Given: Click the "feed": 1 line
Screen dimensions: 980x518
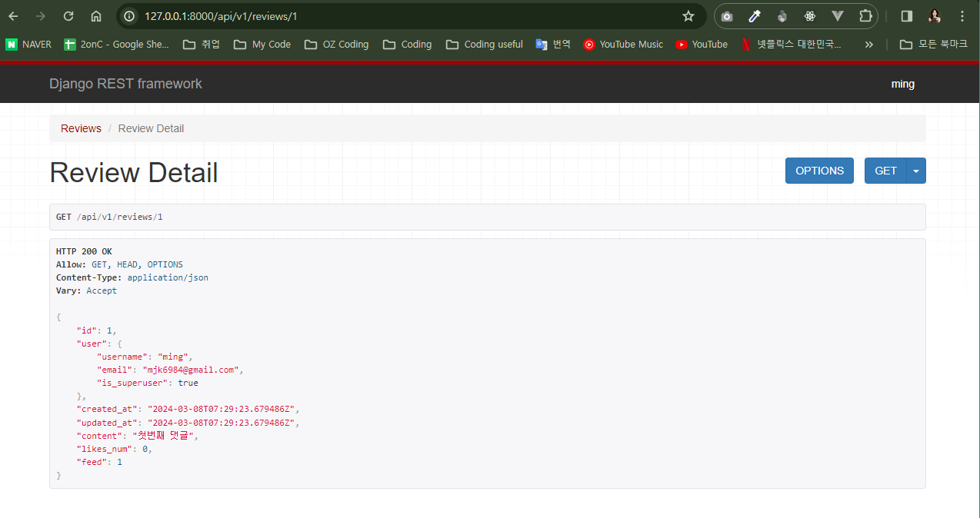Looking at the screenshot, I should [x=99, y=462].
